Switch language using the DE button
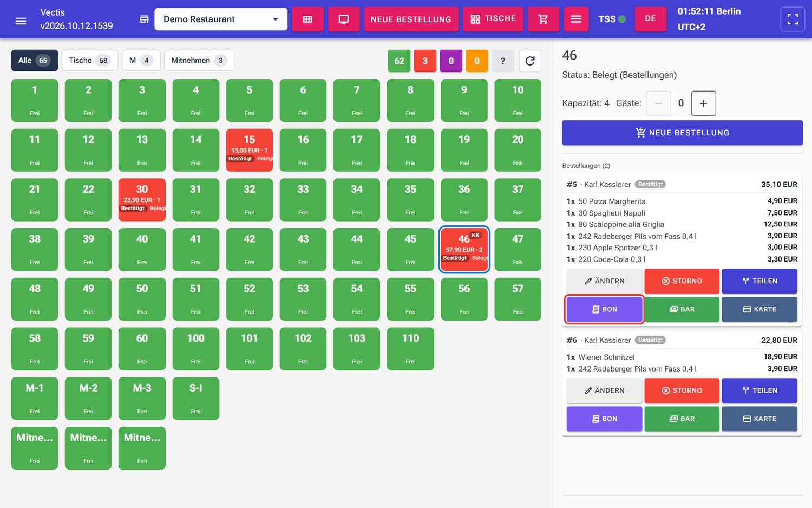The width and height of the screenshot is (812, 508). [650, 19]
